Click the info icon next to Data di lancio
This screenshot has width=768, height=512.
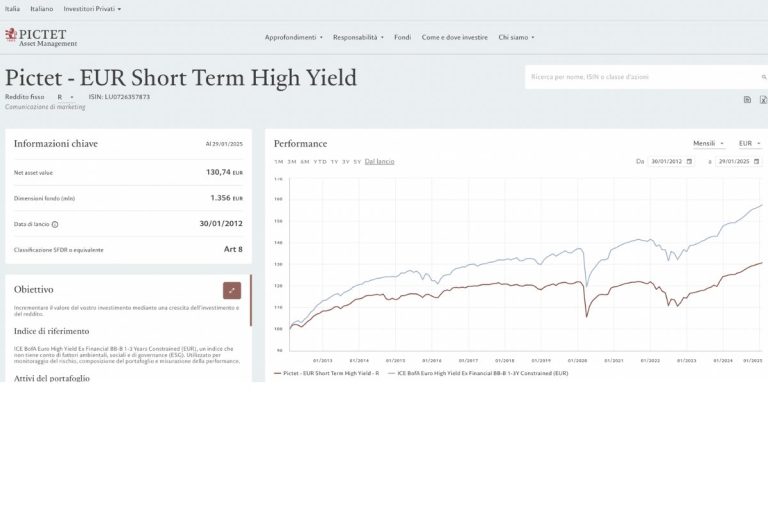point(55,224)
